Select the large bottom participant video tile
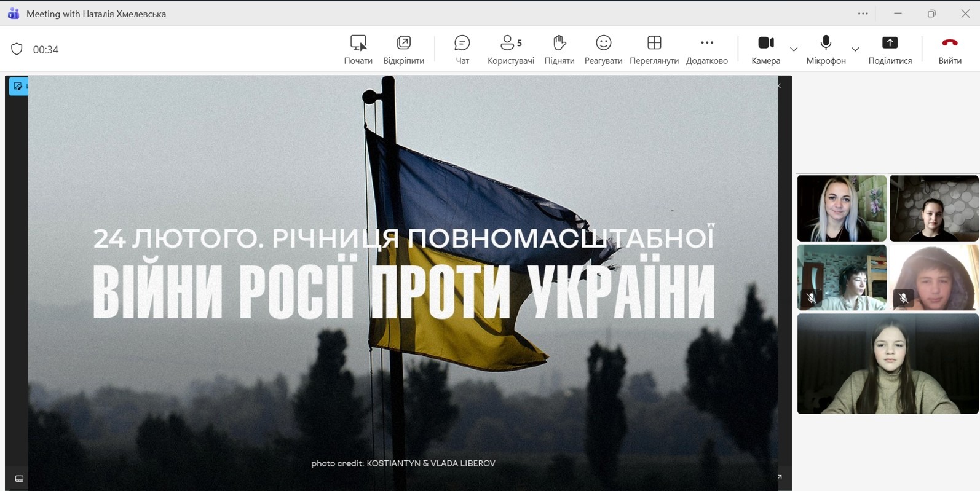This screenshot has height=491, width=980. click(x=887, y=364)
